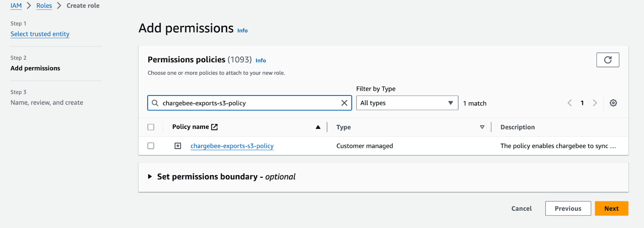The image size is (644, 228).
Task: Return to Select trusted entity step
Action: pos(40,34)
